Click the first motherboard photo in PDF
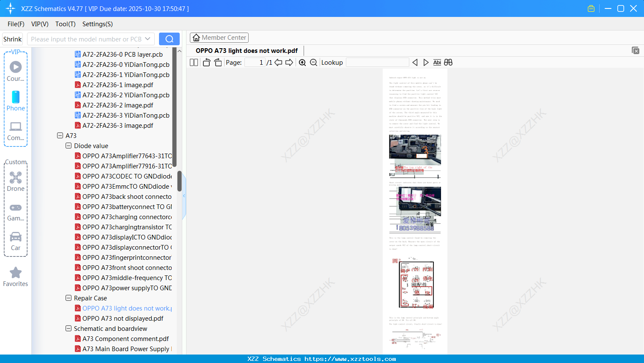 415,150
